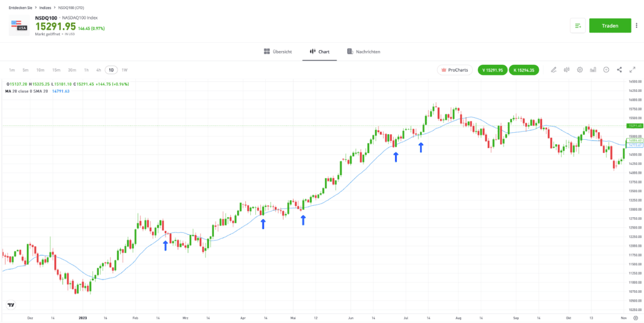Click the Nov label on time axis
Screen dimensions: 644x323
tap(623, 318)
